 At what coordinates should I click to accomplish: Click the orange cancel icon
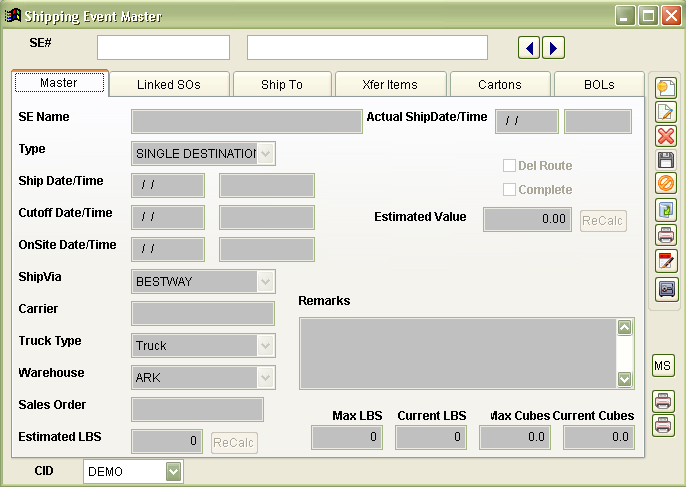coord(666,184)
